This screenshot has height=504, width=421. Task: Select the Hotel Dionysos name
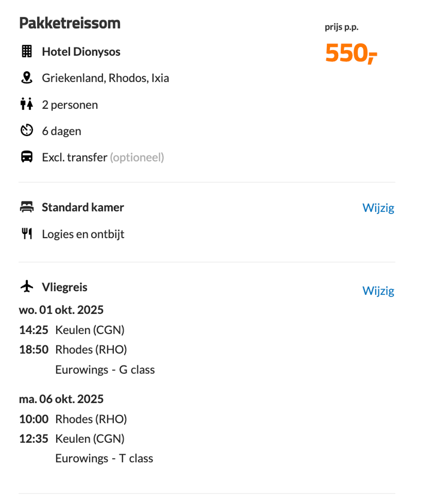click(81, 52)
